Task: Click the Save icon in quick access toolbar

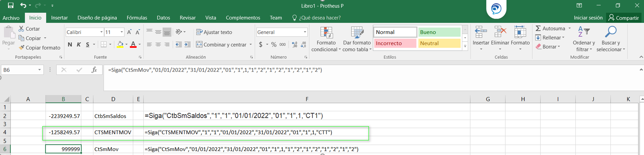Action: click(x=11, y=5)
